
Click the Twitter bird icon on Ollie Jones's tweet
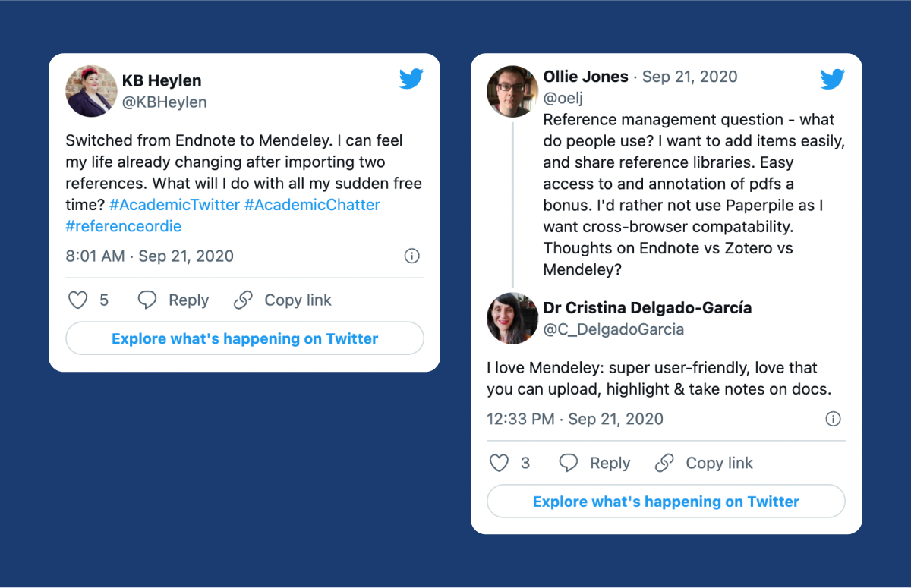click(x=832, y=79)
